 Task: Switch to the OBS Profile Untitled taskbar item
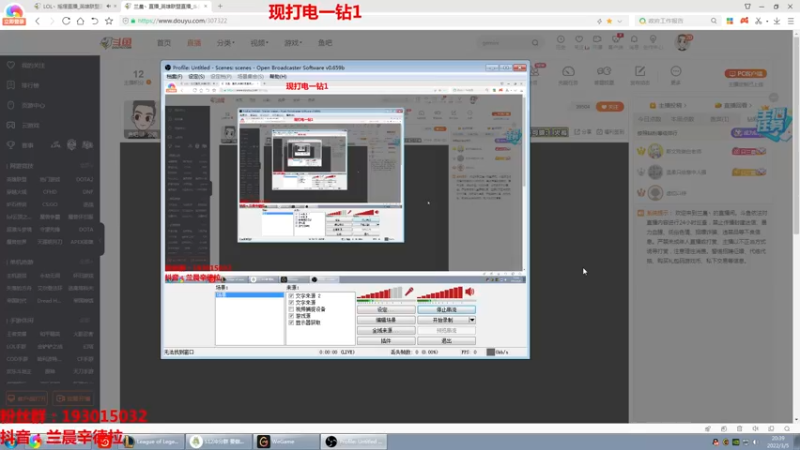[x=353, y=441]
